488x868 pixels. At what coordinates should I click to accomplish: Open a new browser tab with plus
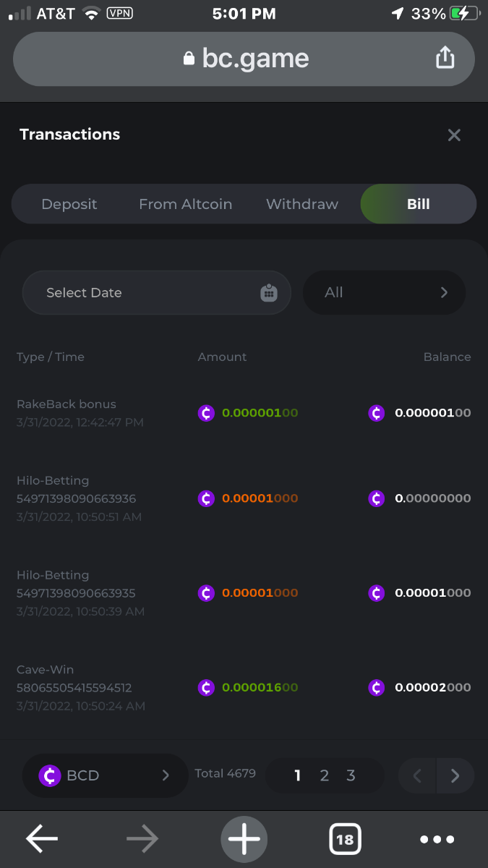[x=244, y=839]
